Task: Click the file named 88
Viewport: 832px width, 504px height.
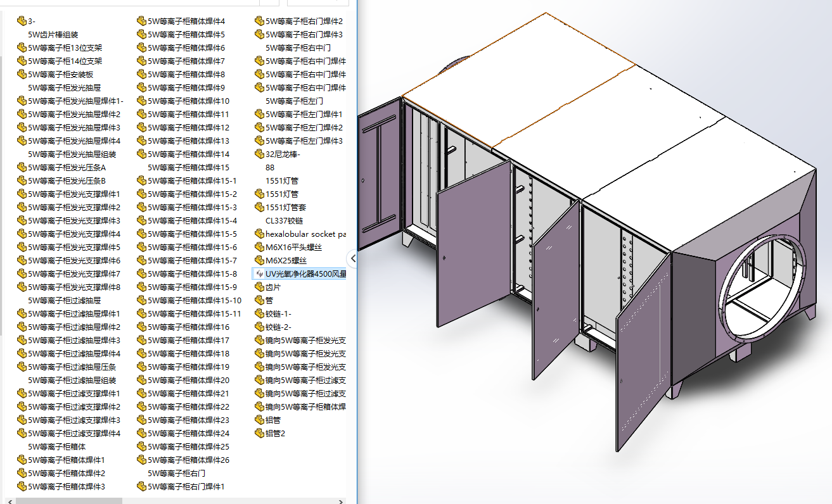Action: (270, 167)
